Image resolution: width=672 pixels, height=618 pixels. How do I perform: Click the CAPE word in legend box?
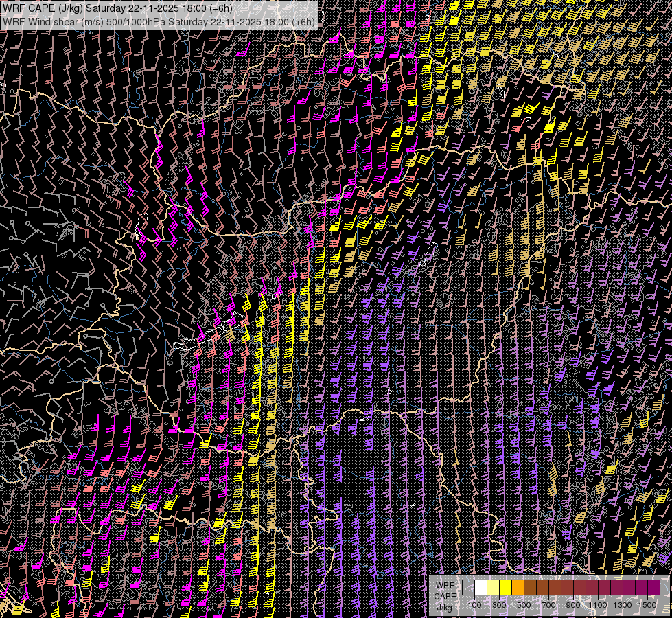click(444, 596)
